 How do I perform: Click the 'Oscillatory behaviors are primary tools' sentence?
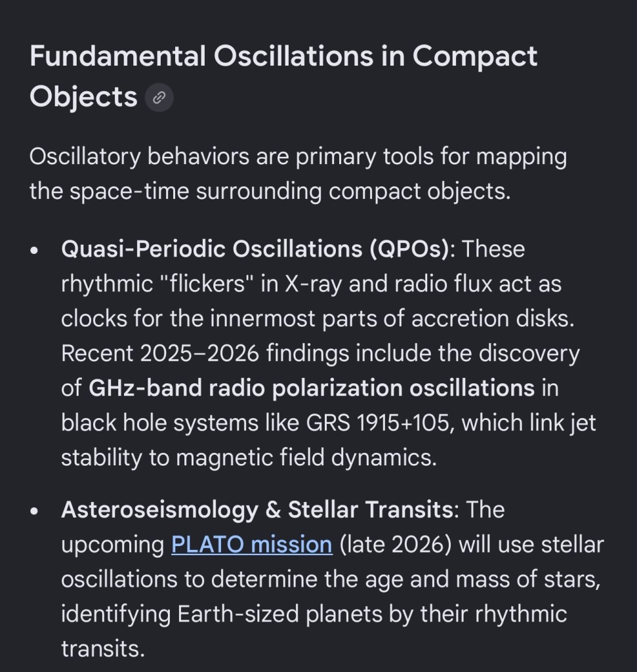tap(298, 157)
